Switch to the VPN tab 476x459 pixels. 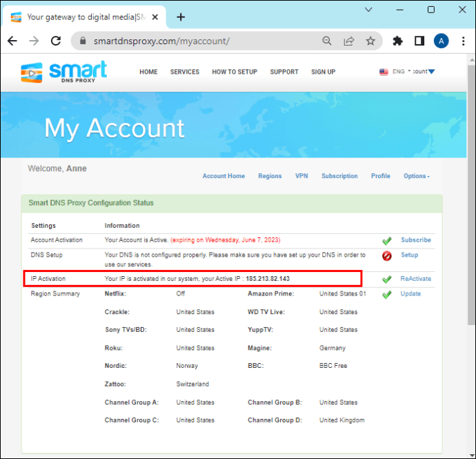tap(301, 176)
